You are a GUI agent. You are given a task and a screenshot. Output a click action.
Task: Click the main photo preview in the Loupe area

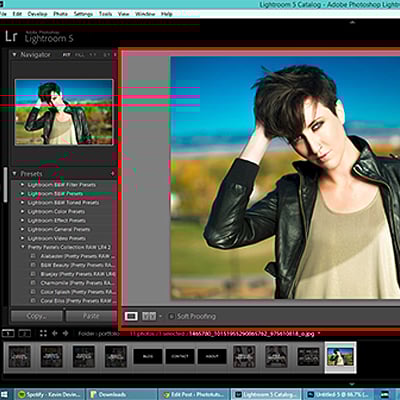tap(285, 178)
